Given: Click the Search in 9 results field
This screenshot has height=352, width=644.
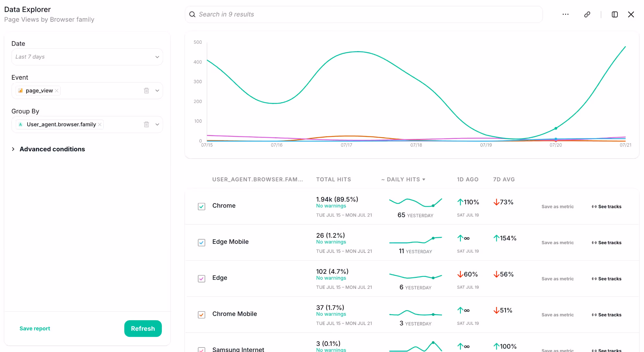Looking at the screenshot, I should (x=363, y=14).
